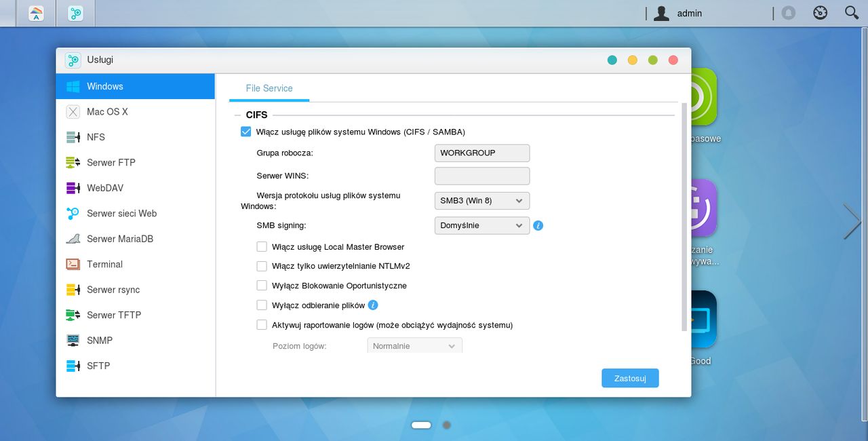
Task: Select the WebDAV service icon
Action: [73, 188]
